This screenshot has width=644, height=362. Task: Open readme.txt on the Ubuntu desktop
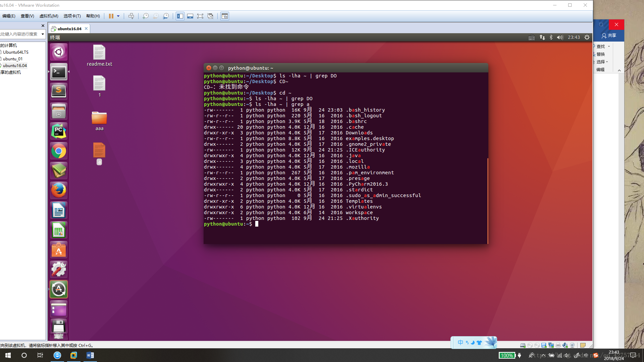[99, 56]
